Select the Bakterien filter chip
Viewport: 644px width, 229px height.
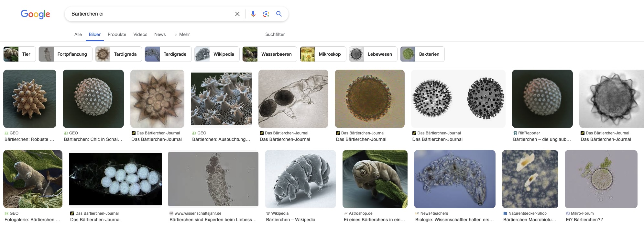pos(422,54)
